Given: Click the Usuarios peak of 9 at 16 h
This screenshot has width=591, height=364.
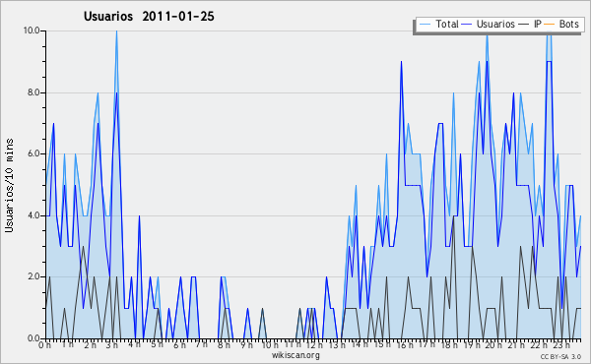Looking at the screenshot, I should [x=401, y=62].
